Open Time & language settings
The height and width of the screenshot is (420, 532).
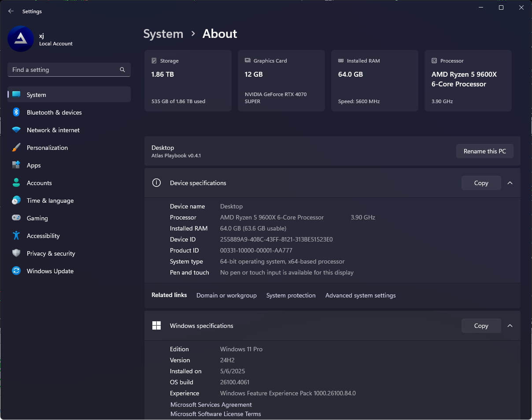click(69, 201)
